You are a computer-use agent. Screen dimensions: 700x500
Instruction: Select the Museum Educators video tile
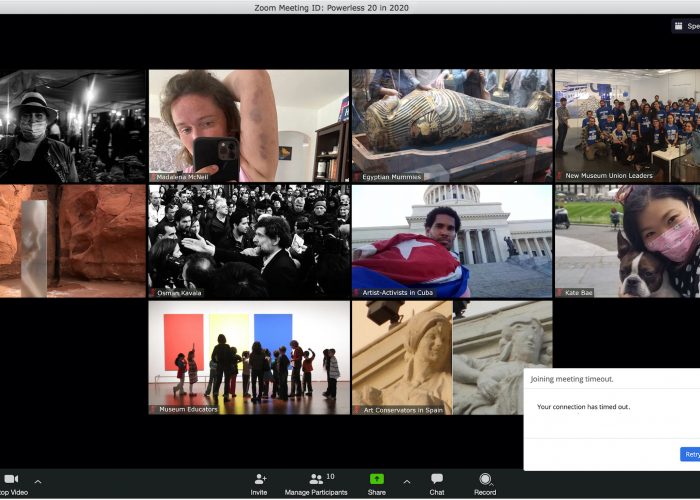pyautogui.click(x=248, y=357)
